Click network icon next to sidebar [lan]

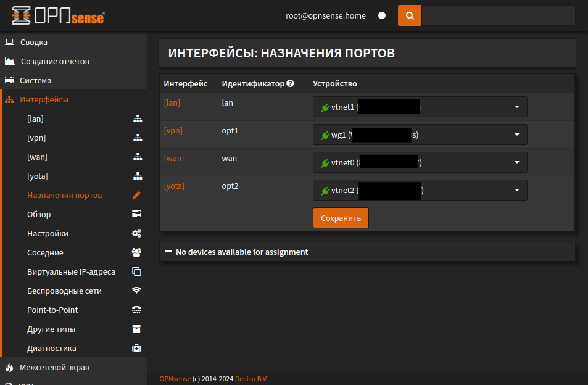pos(138,119)
